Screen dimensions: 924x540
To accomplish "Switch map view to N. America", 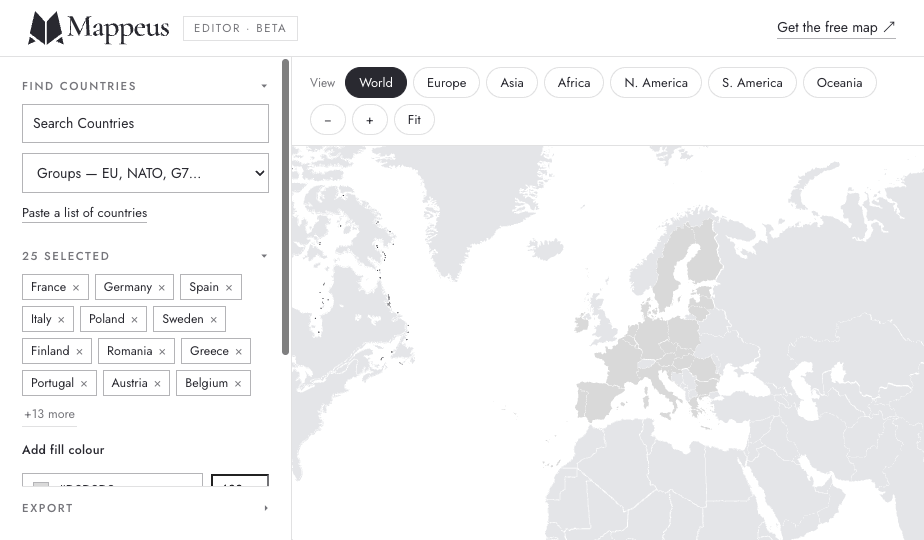I will point(656,83).
